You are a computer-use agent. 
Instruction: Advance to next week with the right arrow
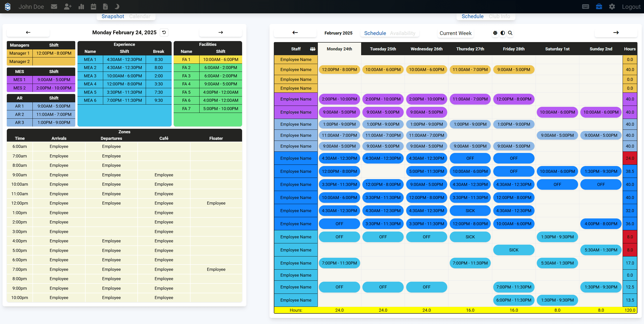tap(616, 33)
